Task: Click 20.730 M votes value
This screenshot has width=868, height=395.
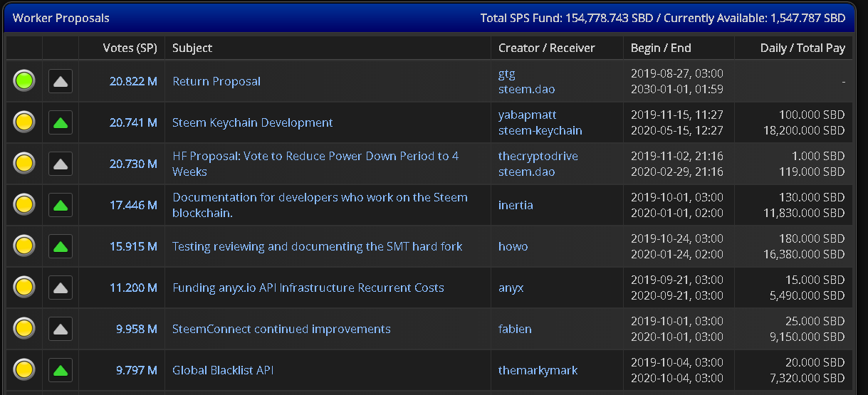Action: click(133, 164)
